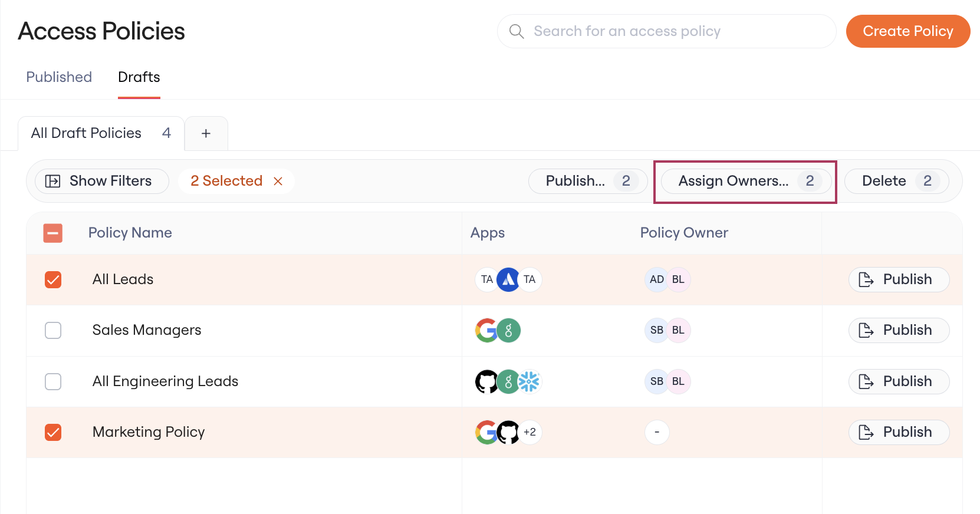The height and width of the screenshot is (514, 980).
Task: Select the All Draft Policies tab
Action: click(x=101, y=133)
